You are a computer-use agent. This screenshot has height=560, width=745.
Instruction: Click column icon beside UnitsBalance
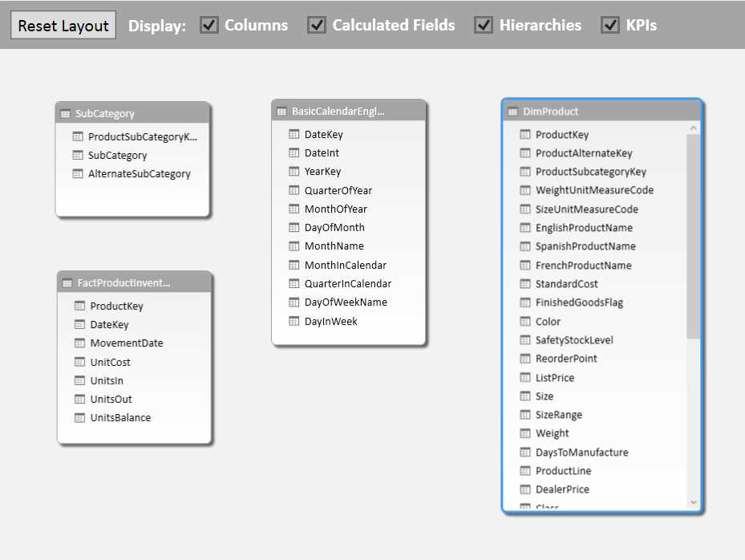(x=79, y=417)
